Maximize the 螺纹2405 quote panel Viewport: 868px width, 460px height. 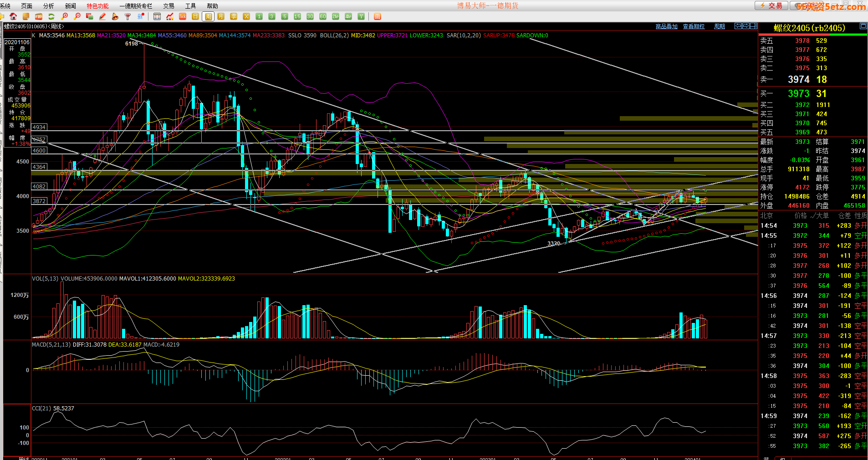tap(863, 26)
